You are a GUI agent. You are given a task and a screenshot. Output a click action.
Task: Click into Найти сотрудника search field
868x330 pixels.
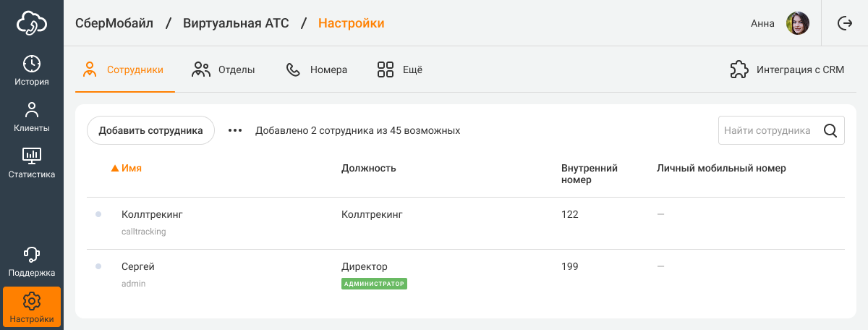768,131
